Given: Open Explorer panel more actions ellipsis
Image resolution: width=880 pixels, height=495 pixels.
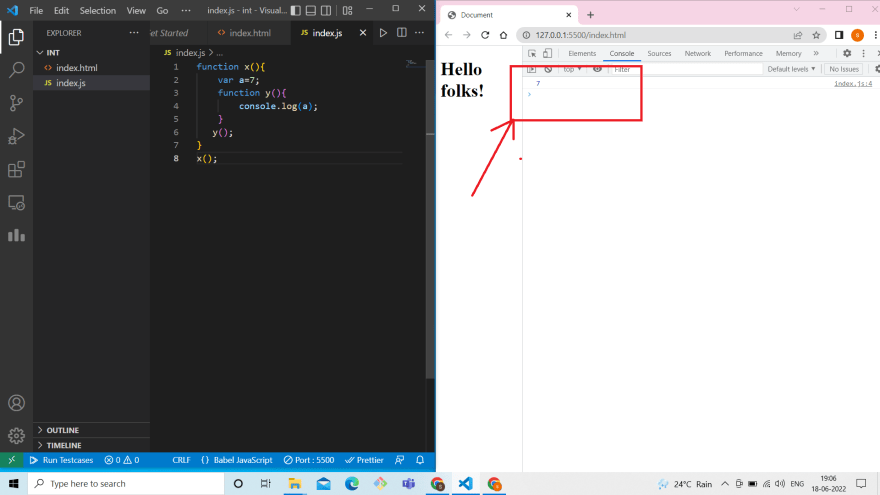Looking at the screenshot, I should [134, 33].
